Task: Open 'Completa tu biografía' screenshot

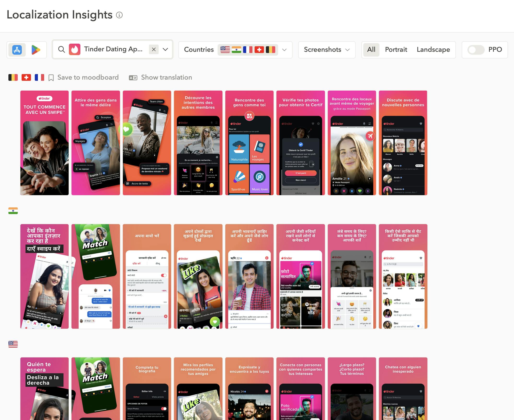Action: 147,389
